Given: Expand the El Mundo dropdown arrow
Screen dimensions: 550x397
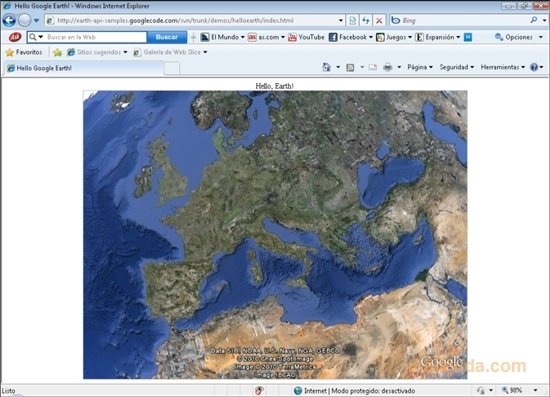Looking at the screenshot, I should click(x=243, y=37).
